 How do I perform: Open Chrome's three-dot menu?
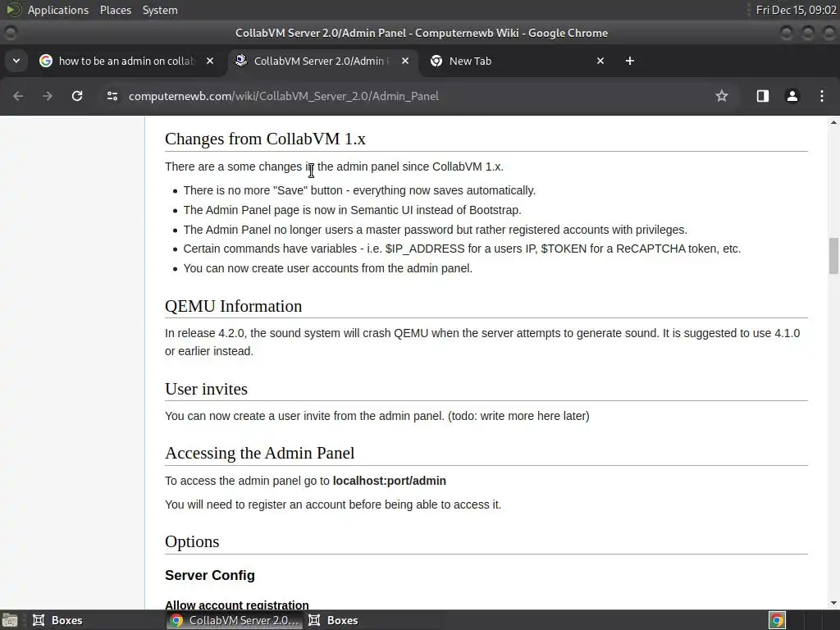pyautogui.click(x=822, y=96)
